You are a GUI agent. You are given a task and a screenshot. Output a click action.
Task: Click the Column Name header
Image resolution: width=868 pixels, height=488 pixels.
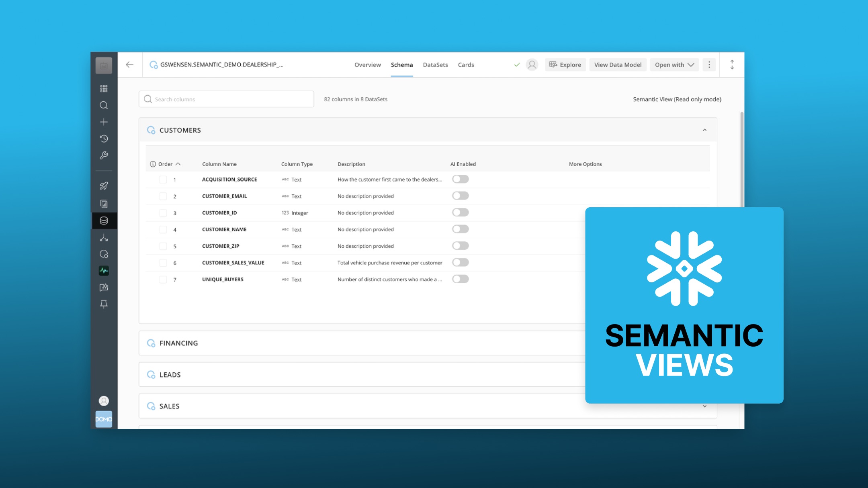[x=219, y=164]
